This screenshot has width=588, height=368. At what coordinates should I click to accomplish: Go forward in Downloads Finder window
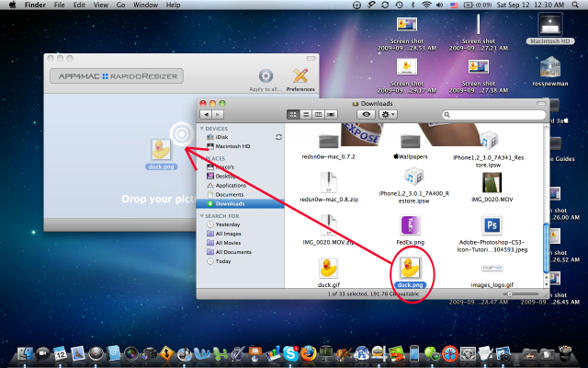pos(218,114)
